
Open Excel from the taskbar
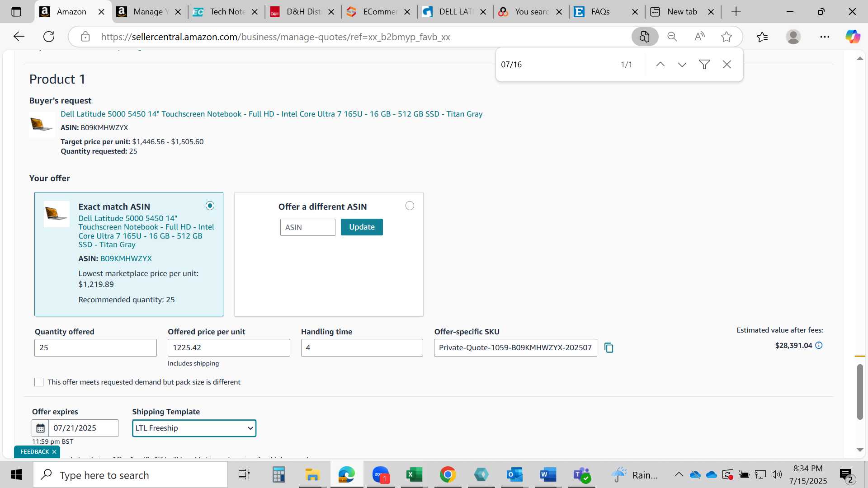(x=414, y=475)
